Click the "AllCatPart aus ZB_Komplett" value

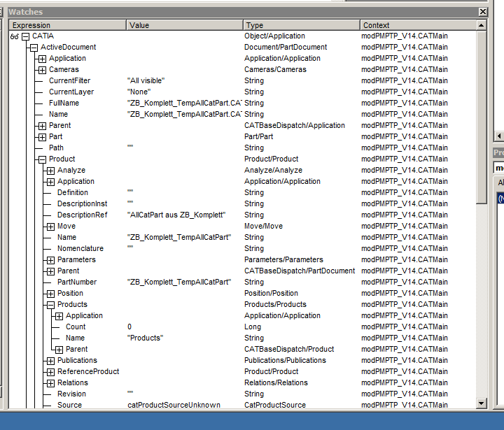176,215
